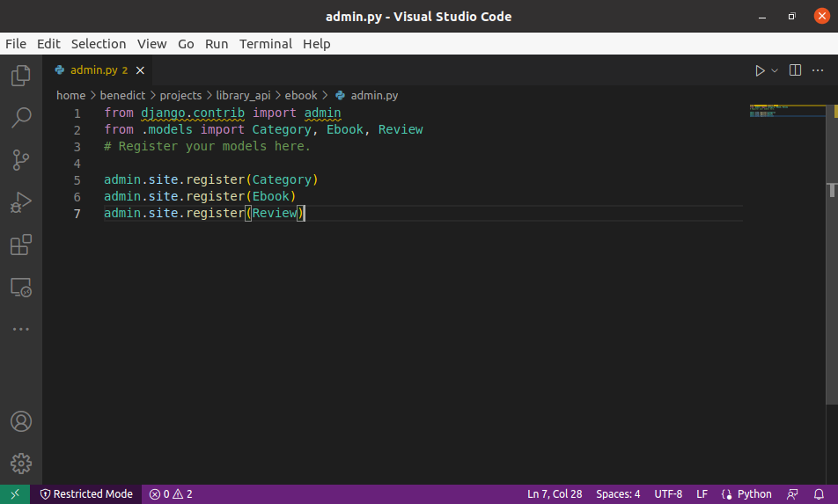Open the Terminal menu

(266, 44)
